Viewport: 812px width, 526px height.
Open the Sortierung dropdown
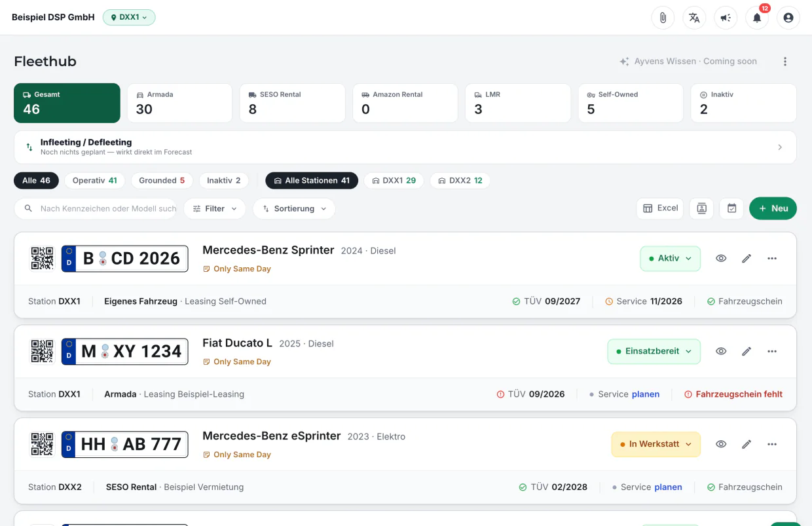click(294, 208)
